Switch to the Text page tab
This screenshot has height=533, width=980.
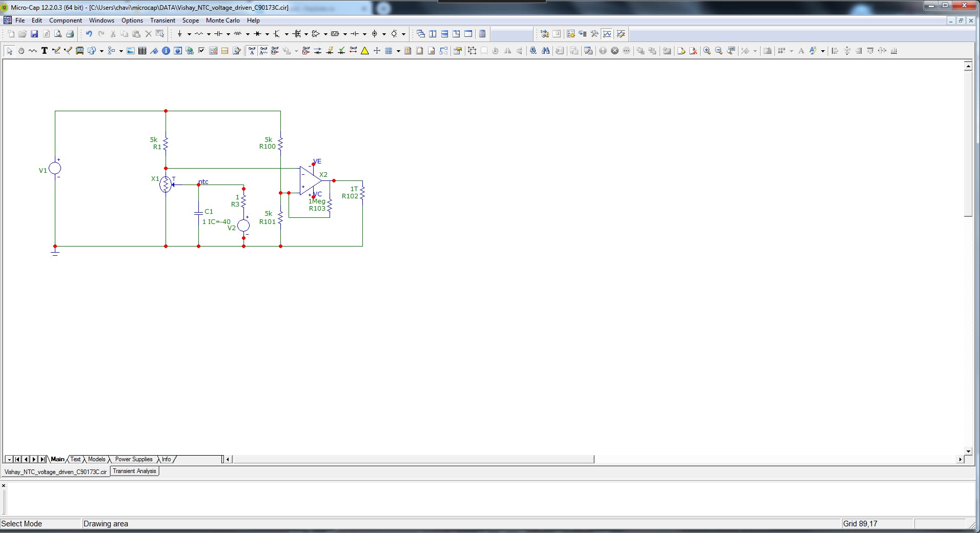point(75,459)
